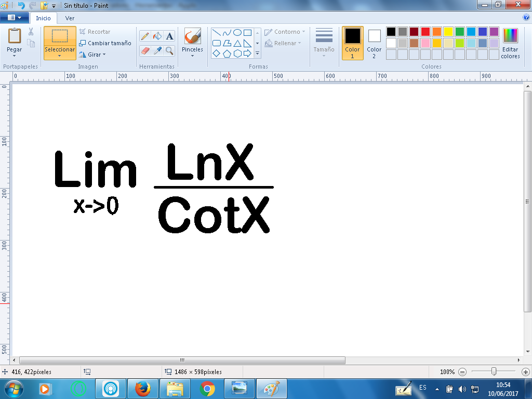Click the zoom in plus button
532x399 pixels.
(525, 372)
